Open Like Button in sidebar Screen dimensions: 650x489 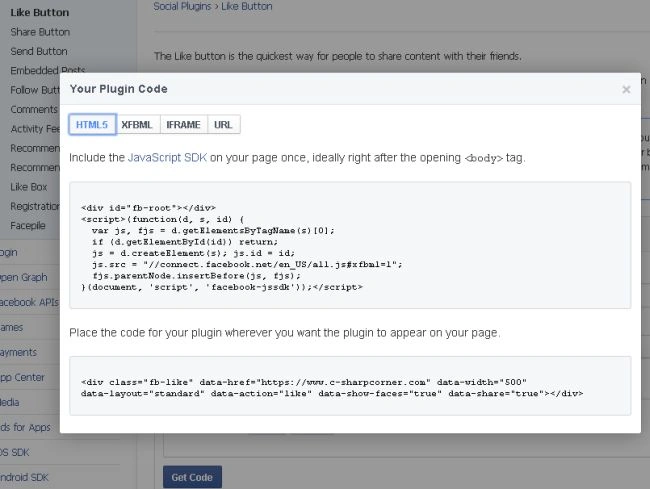pos(40,12)
